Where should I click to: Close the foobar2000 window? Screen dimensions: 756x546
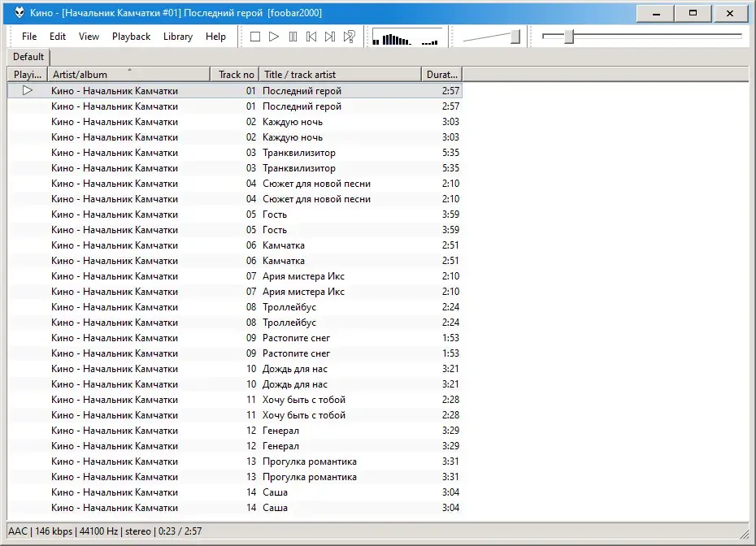[x=730, y=13]
